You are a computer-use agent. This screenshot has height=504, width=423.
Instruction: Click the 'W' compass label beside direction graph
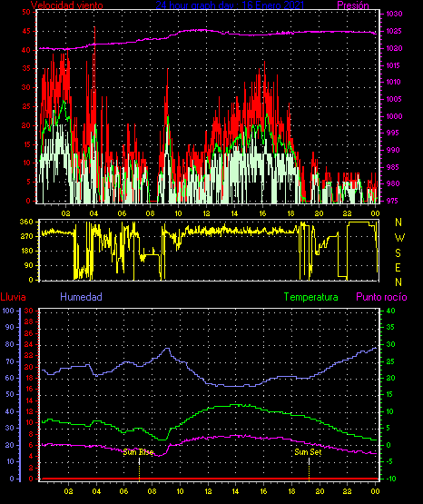pyautogui.click(x=399, y=238)
